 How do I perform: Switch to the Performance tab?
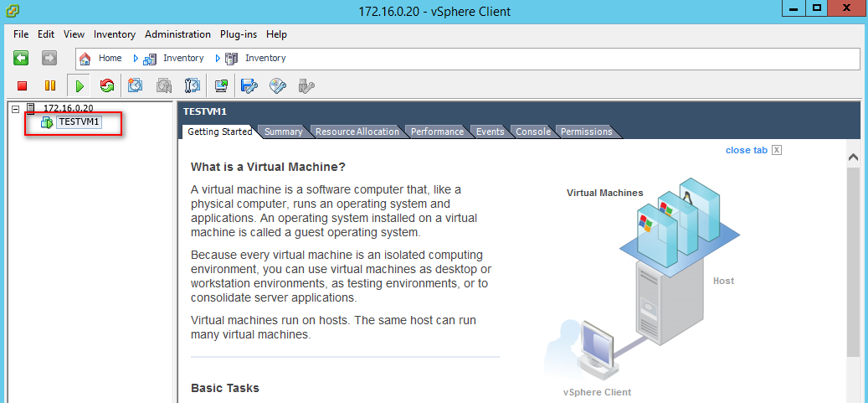coord(437,132)
